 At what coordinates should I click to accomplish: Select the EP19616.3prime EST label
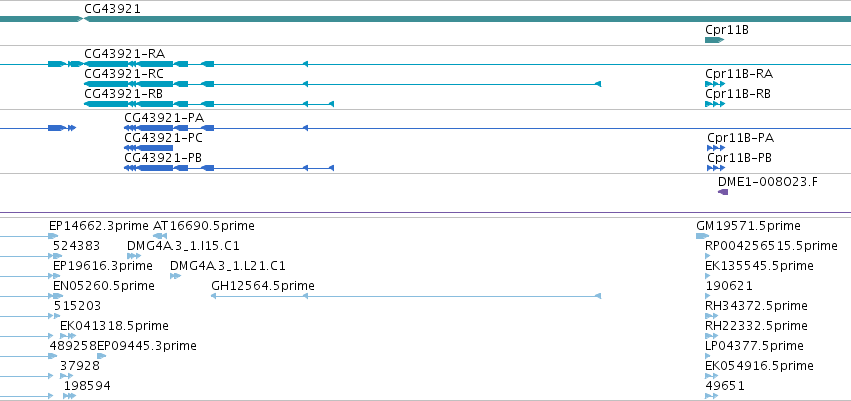click(x=103, y=266)
